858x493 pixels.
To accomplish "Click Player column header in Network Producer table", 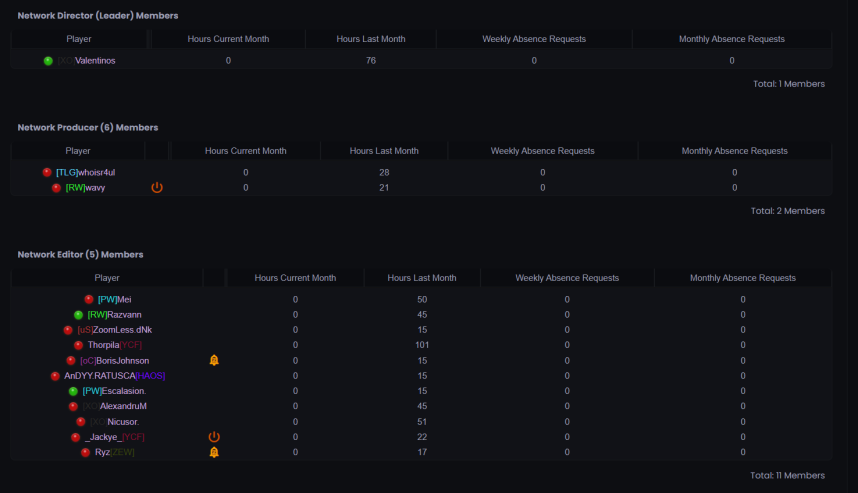I will 78,151.
